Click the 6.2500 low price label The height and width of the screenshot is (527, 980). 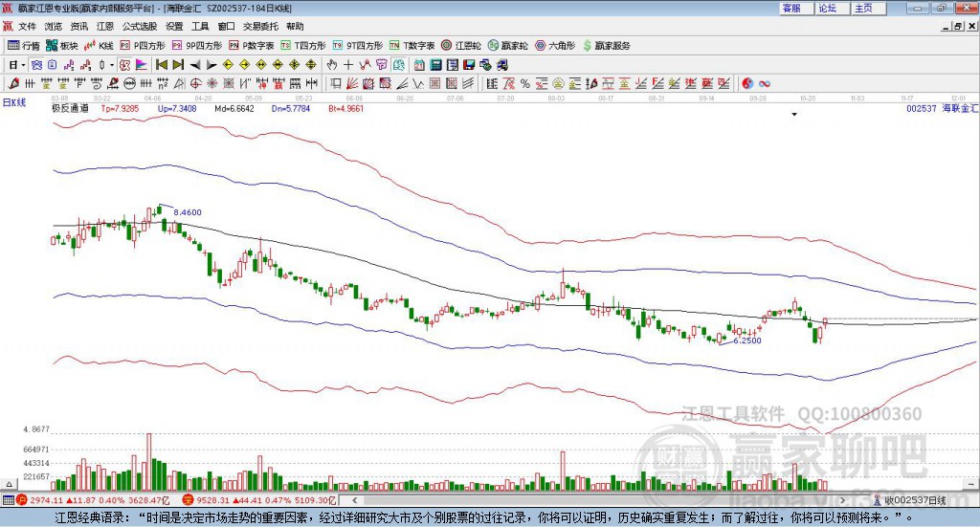[747, 340]
